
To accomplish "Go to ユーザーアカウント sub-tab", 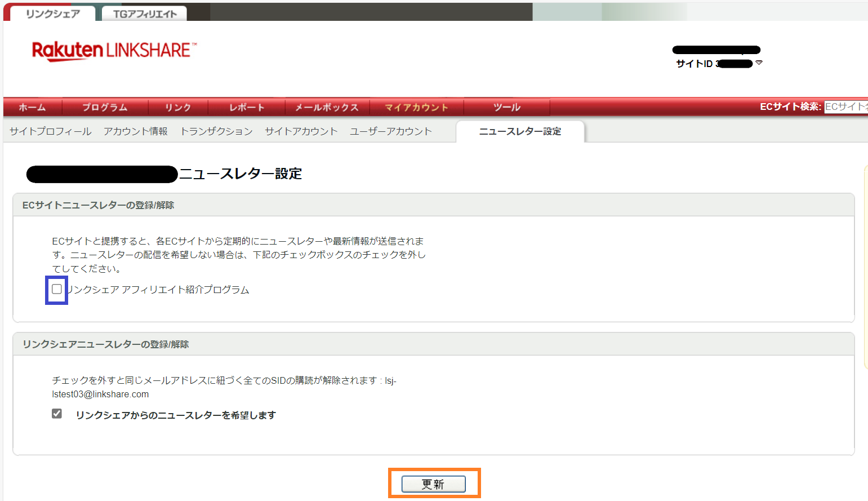I will (391, 131).
